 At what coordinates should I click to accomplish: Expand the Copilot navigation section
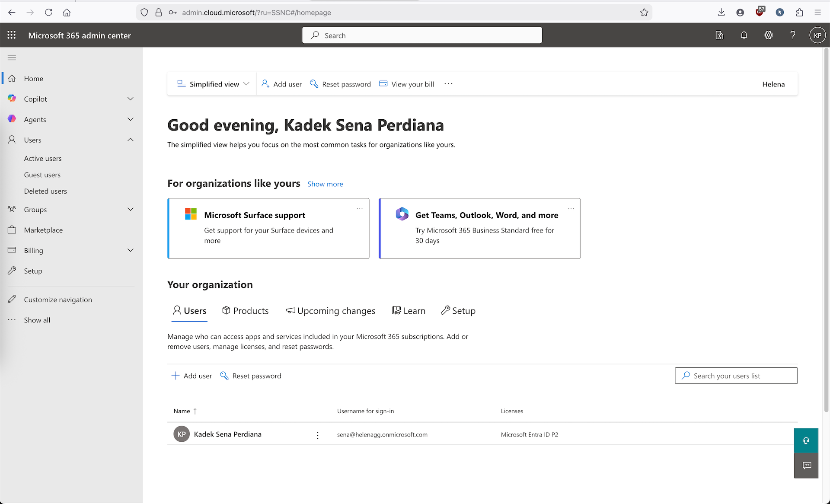130,99
